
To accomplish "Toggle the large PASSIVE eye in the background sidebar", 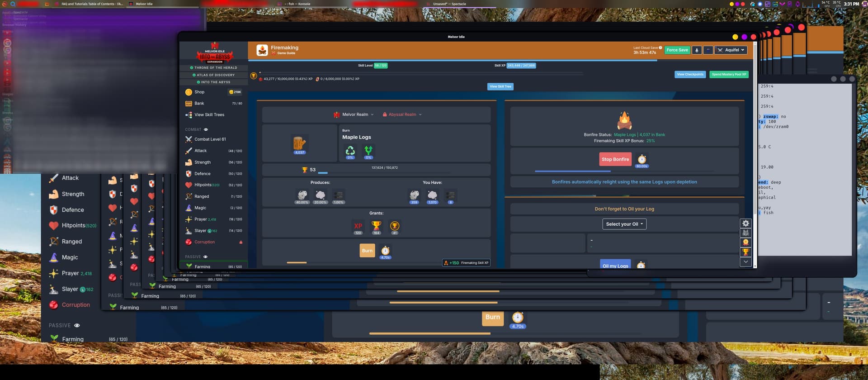I will pos(77,325).
